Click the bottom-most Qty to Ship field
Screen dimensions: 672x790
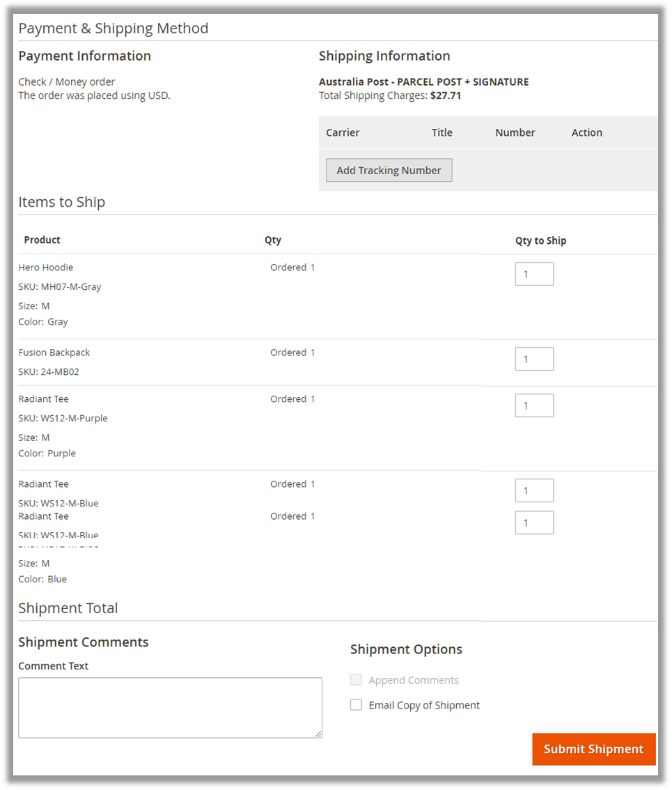point(534,522)
